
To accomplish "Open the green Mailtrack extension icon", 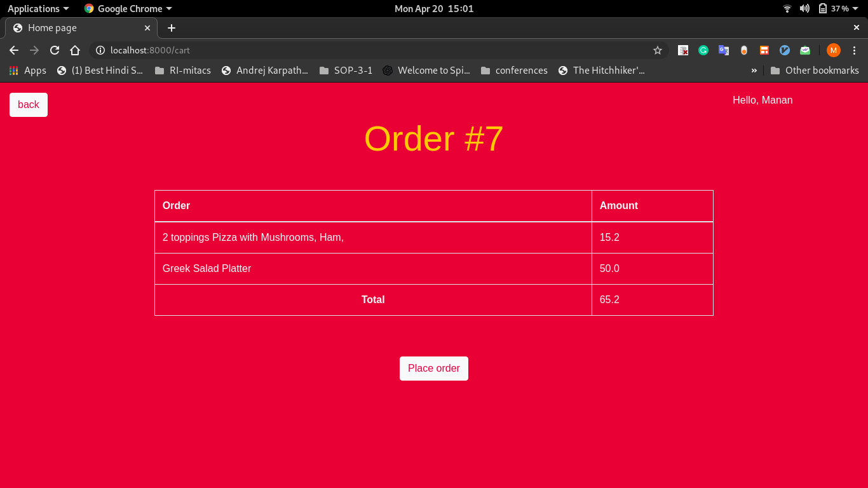I will [804, 50].
